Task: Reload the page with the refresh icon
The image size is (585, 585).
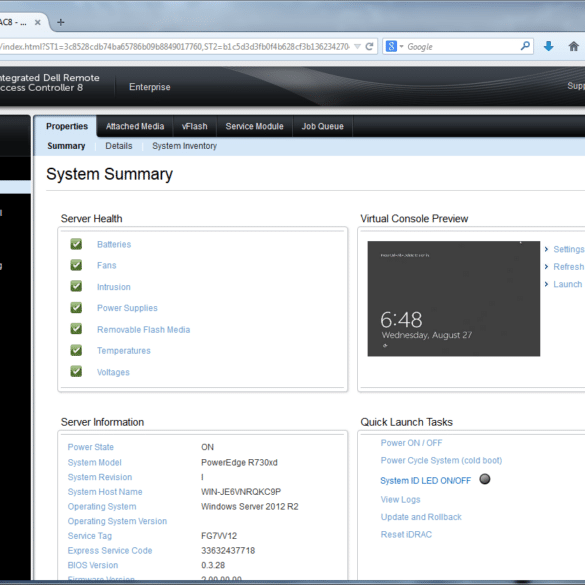Action: coord(369,46)
